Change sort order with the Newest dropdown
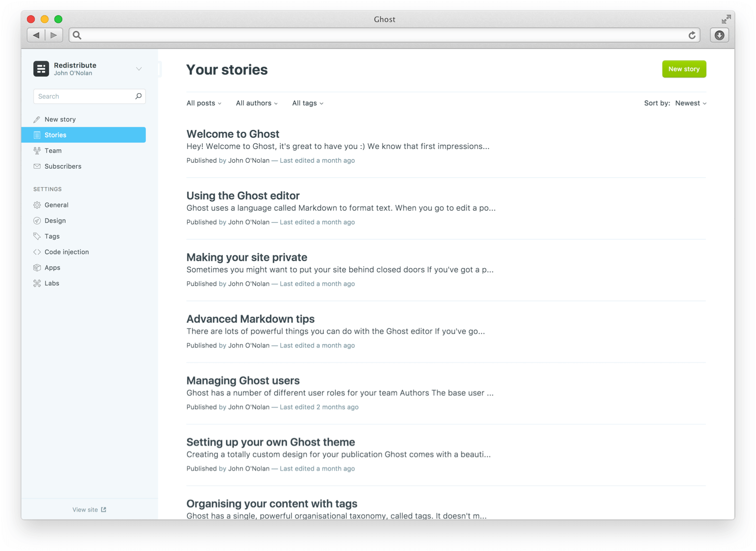756x551 pixels. [x=690, y=103]
